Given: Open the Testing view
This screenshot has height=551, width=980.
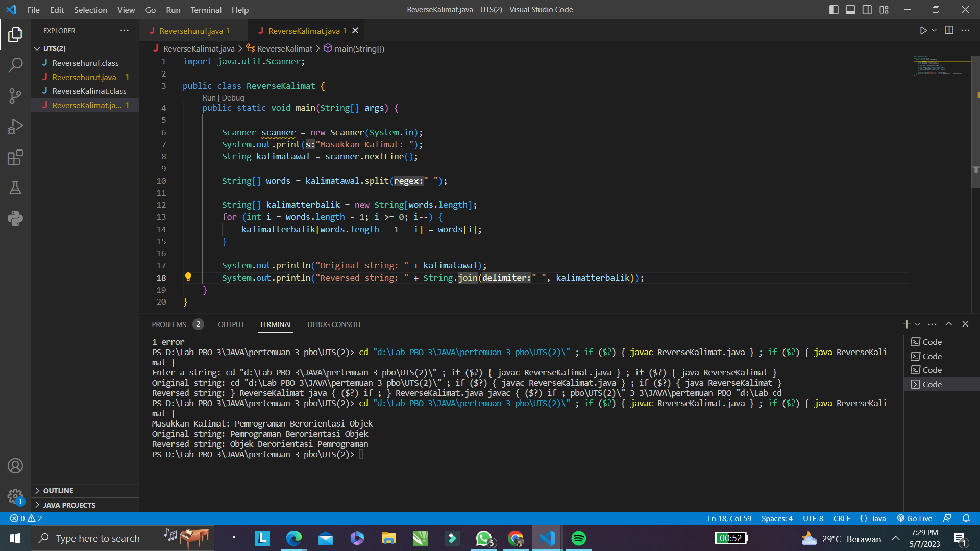Looking at the screenshot, I should 16,188.
